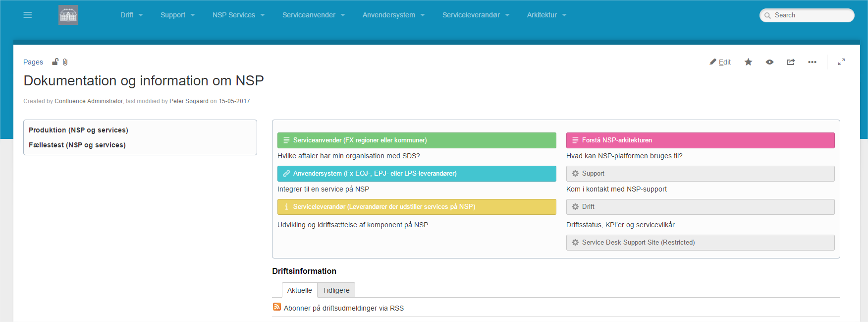
Task: Expand the NSP Services dropdown menu
Action: tap(238, 15)
